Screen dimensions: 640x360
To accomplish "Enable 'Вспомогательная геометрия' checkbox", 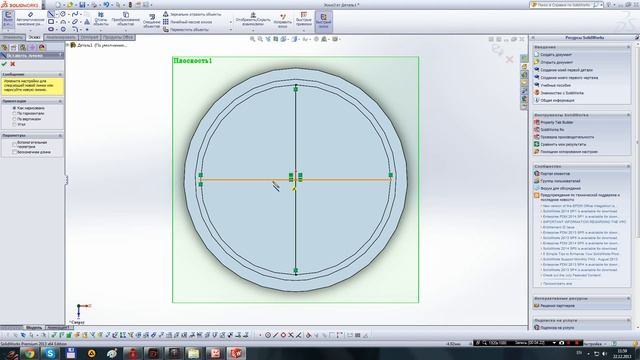I will coord(14,144).
